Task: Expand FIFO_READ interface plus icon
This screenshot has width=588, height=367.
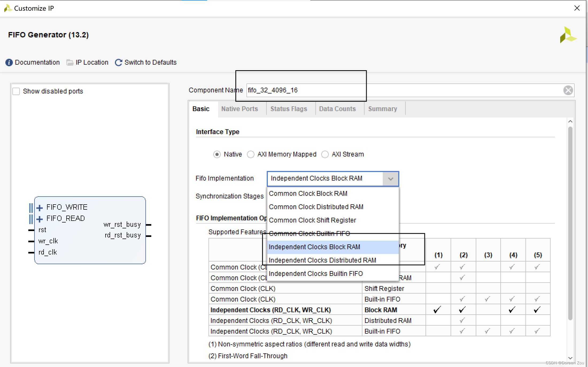Action: pos(40,219)
